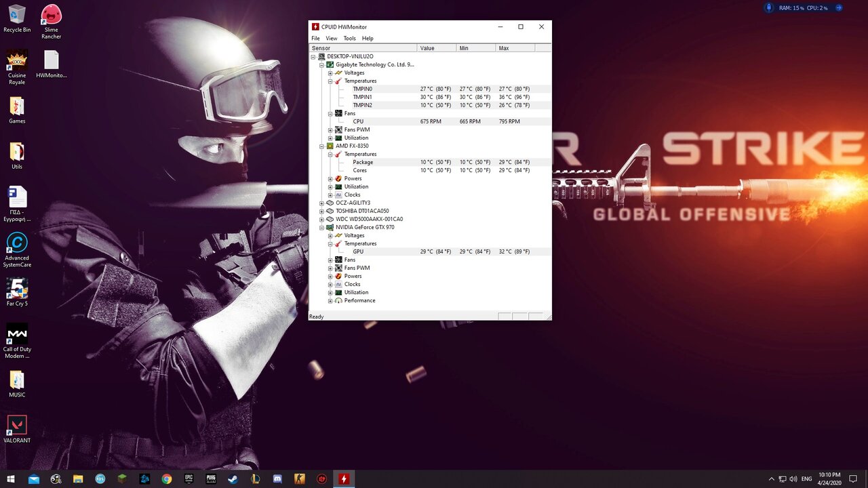Click the Sensor column header

click(x=363, y=48)
